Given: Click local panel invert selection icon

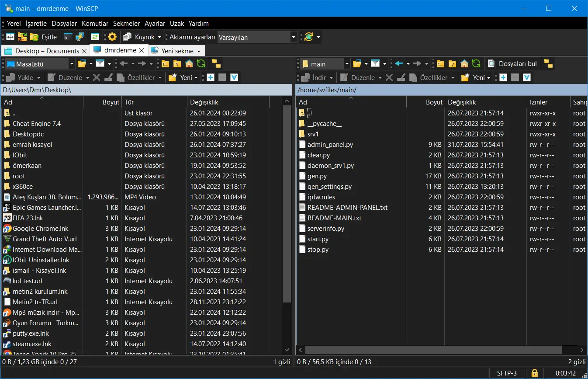Looking at the screenshot, I should pos(234,77).
